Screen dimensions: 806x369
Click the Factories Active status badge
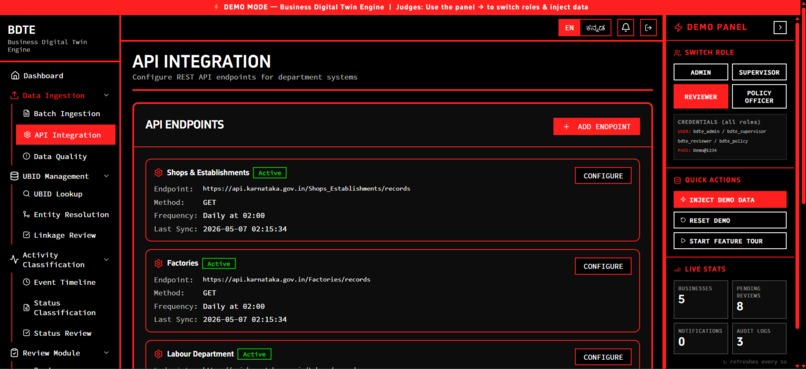click(x=218, y=264)
